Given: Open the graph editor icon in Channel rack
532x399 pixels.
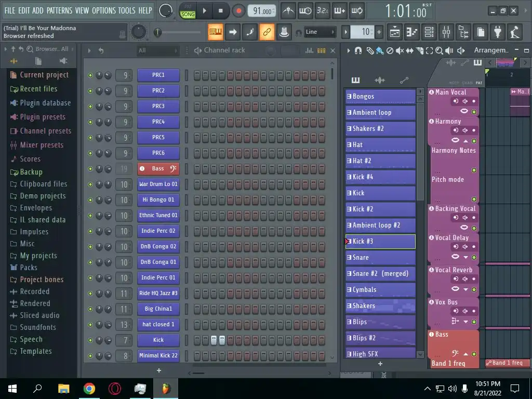Looking at the screenshot, I should pos(309,50).
